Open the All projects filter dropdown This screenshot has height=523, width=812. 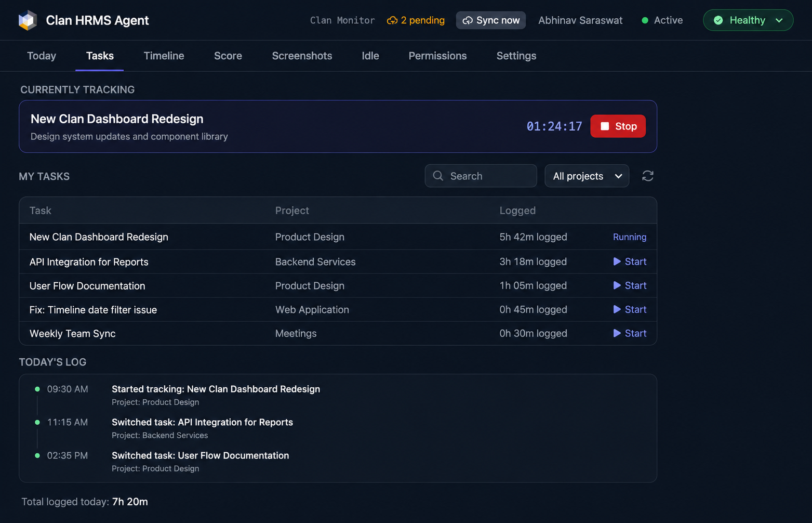pos(587,176)
